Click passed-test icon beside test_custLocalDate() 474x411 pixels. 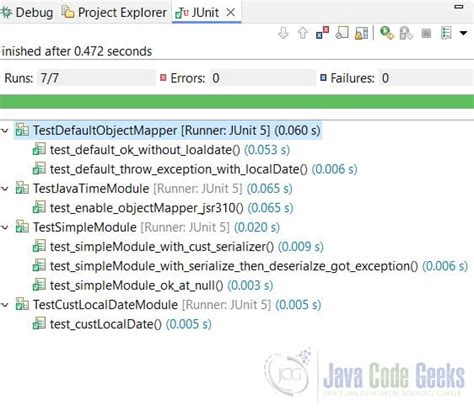point(39,324)
